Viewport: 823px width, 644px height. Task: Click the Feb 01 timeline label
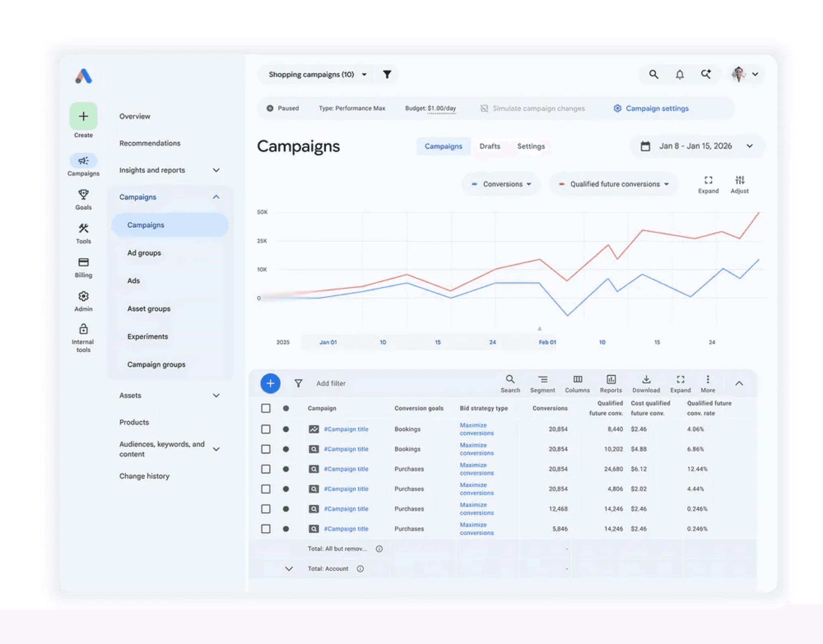pos(547,342)
